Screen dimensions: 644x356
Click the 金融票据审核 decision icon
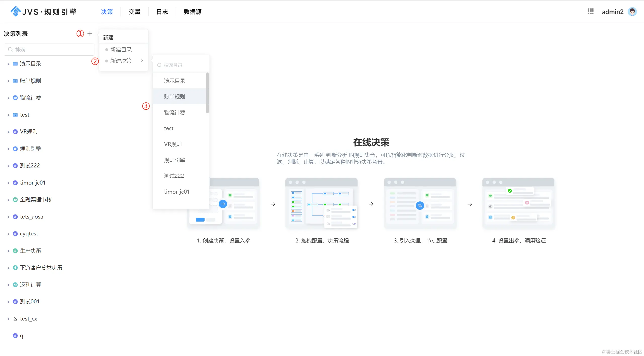click(15, 200)
